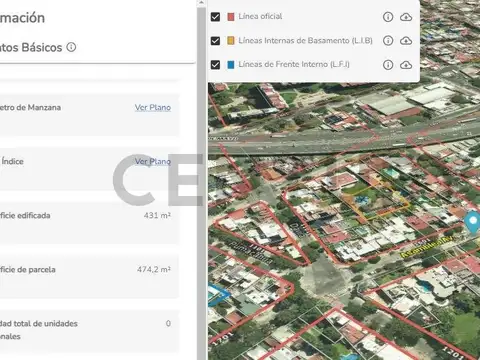Open Ver Plano link for Manzana
The width and height of the screenshot is (480, 360).
153,107
